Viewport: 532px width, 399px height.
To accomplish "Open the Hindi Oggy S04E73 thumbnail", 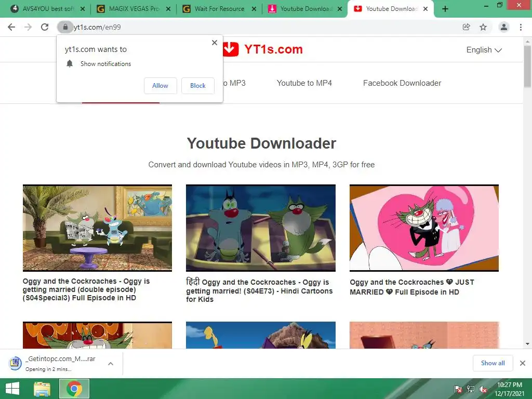I will pyautogui.click(x=261, y=228).
